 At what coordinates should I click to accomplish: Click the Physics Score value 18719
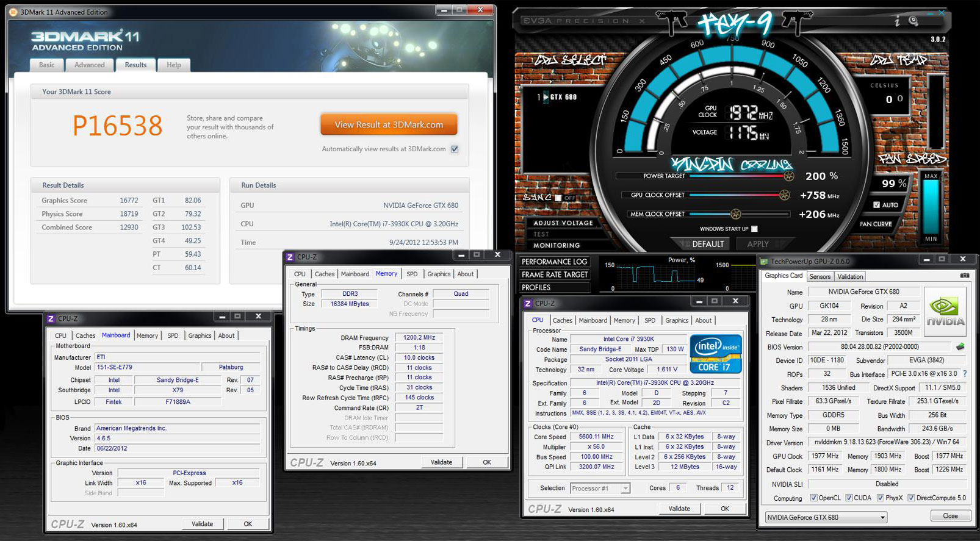pyautogui.click(x=129, y=213)
